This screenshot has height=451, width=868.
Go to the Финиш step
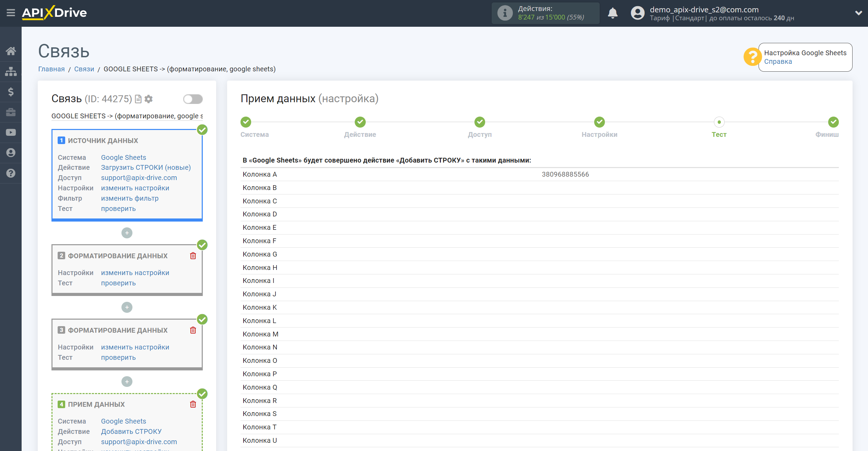point(833,122)
